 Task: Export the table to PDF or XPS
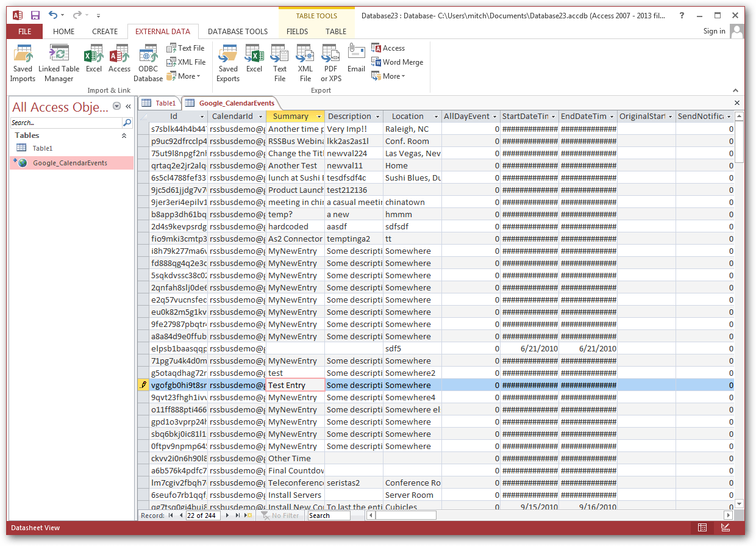tap(330, 61)
